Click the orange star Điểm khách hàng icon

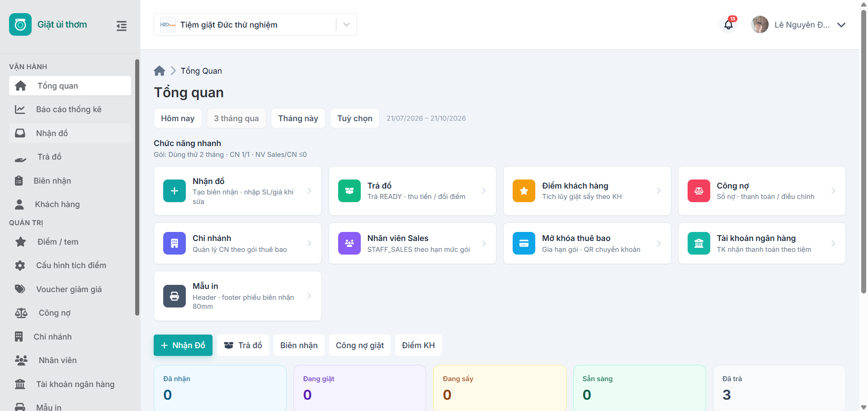coord(524,191)
